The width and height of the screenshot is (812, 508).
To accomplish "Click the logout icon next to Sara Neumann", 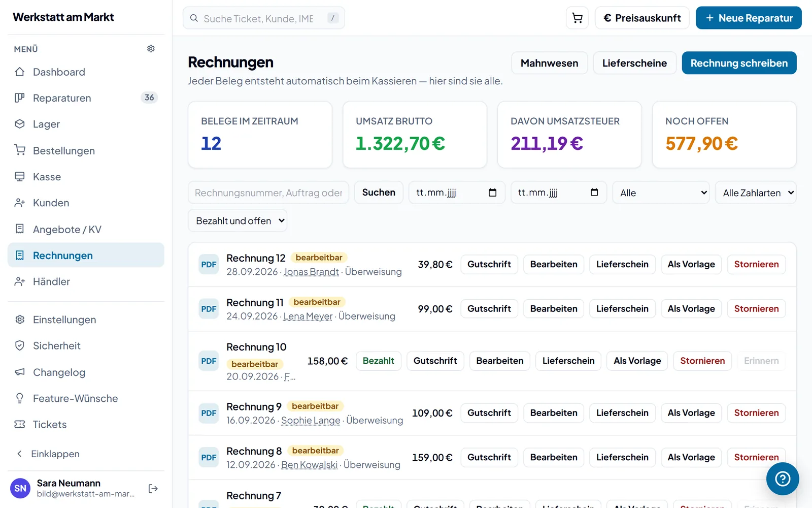I will [x=153, y=489].
